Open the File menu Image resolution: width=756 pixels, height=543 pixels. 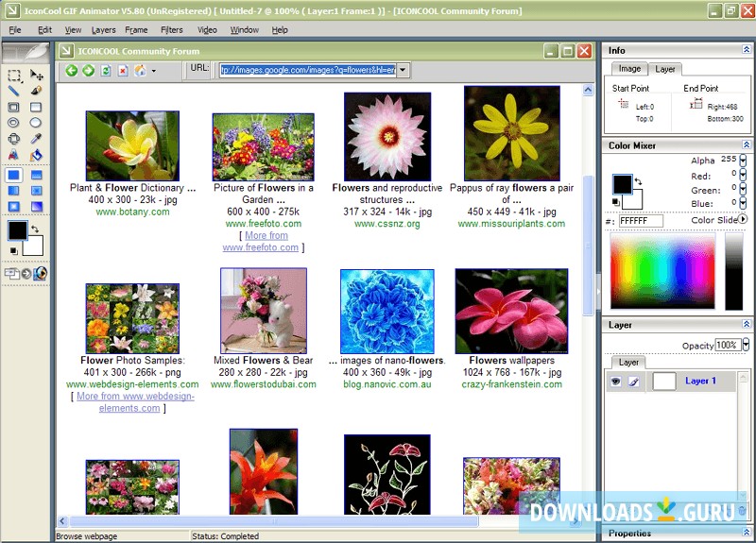[x=15, y=30]
